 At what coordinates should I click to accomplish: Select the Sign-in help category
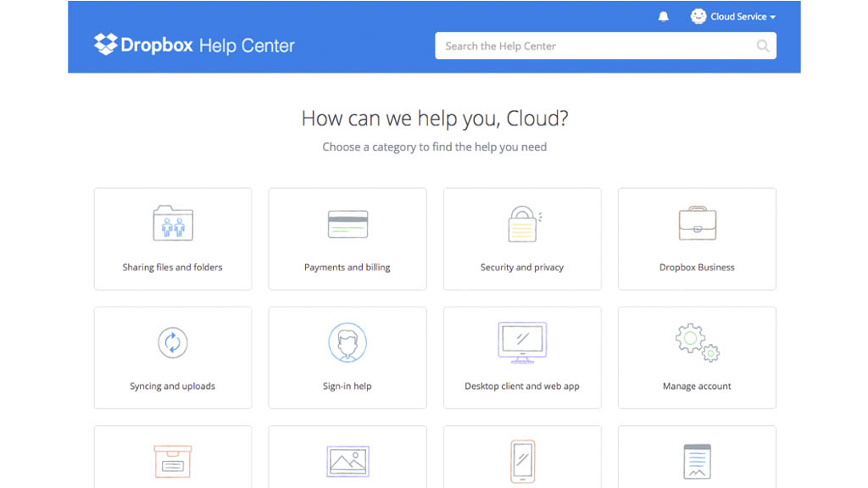[x=347, y=357]
